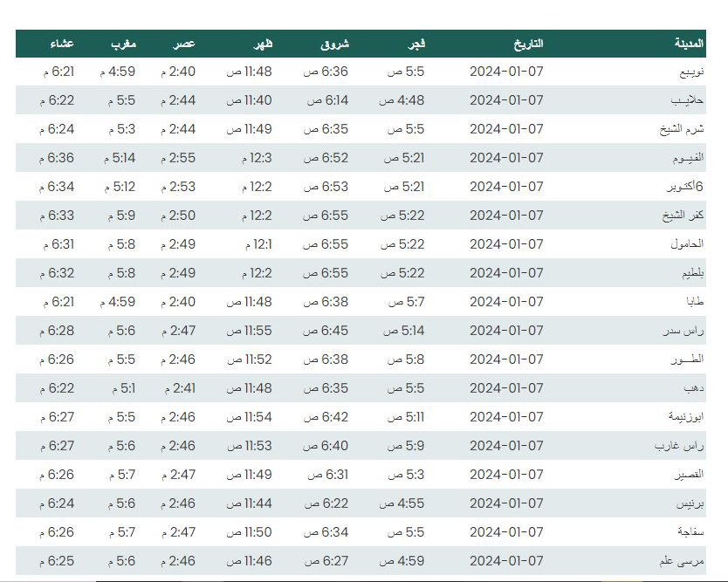Click the شروق column header
The height and width of the screenshot is (582, 728).
[x=334, y=45]
